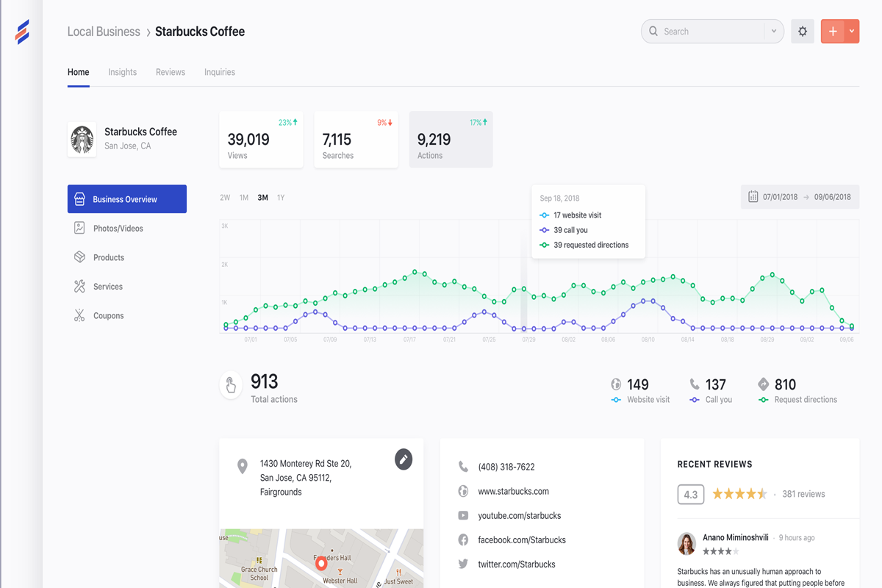
Task: Click the magnifier icon in the search bar
Action: (653, 32)
